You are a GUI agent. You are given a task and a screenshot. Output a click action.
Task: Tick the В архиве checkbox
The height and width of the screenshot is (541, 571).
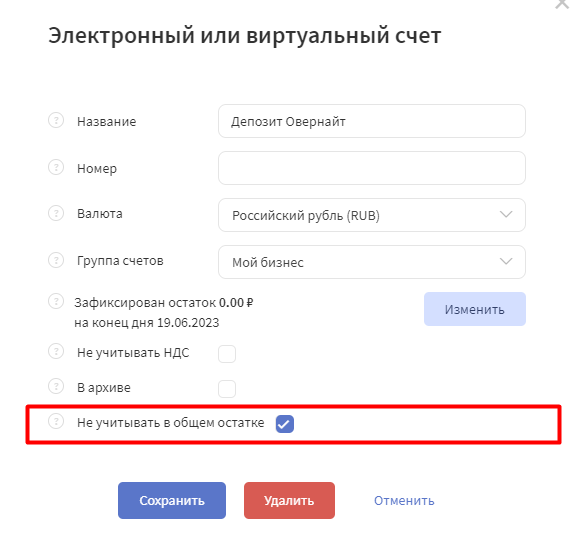(x=227, y=389)
